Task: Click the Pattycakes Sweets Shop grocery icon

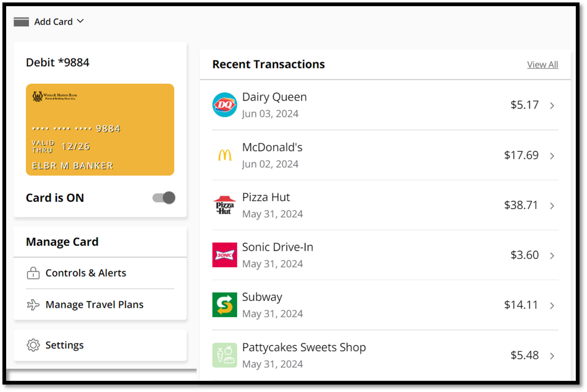Action: coord(225,355)
